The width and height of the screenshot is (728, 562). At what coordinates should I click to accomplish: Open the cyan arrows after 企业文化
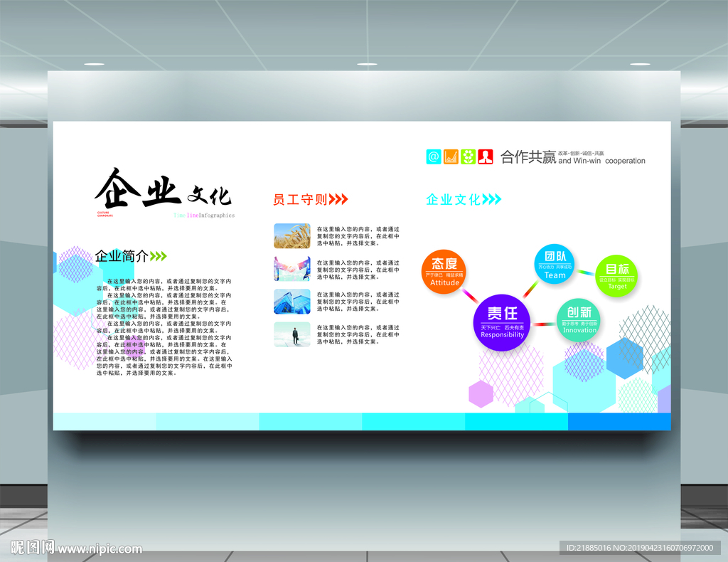492,200
